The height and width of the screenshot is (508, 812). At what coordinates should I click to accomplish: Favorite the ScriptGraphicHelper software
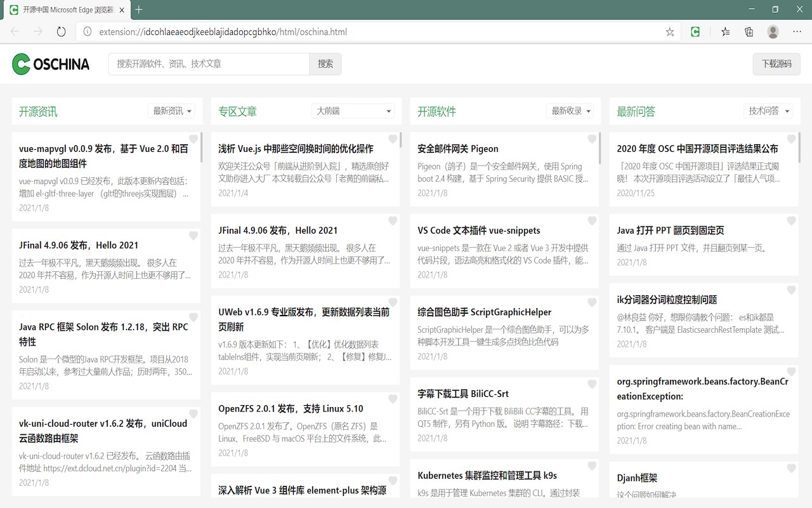tap(592, 302)
